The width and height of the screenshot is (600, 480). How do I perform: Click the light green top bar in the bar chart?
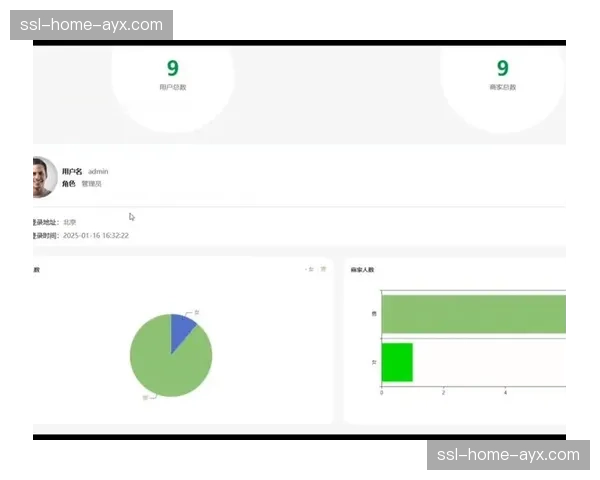tap(473, 314)
